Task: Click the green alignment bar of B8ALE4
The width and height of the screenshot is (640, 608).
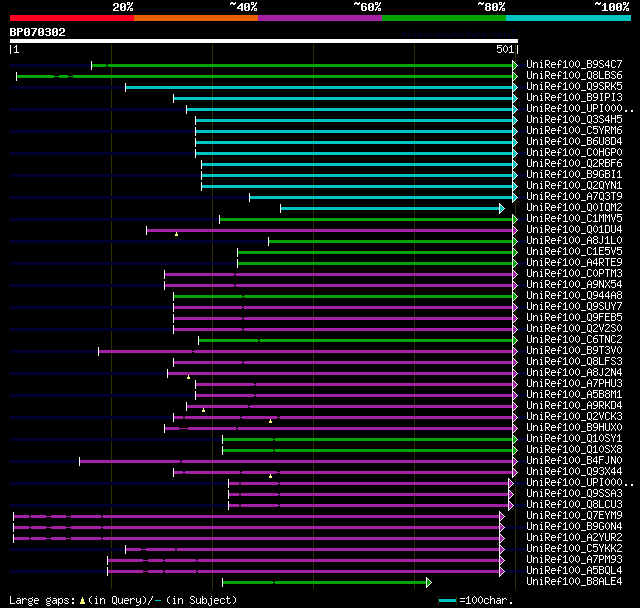Action: [x=327, y=583]
